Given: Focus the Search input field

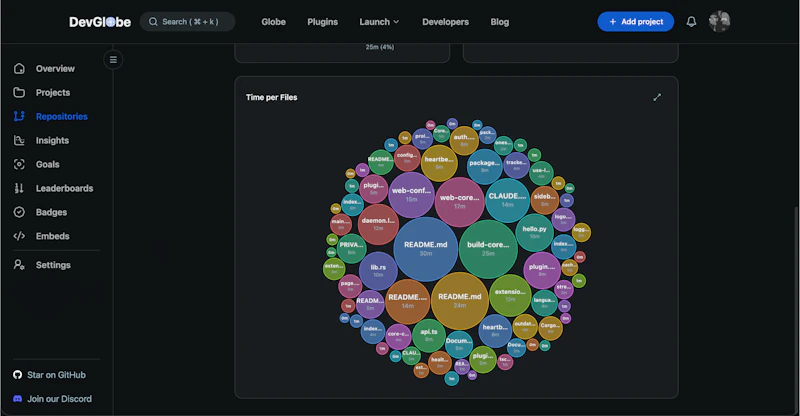Looking at the screenshot, I should [187, 21].
